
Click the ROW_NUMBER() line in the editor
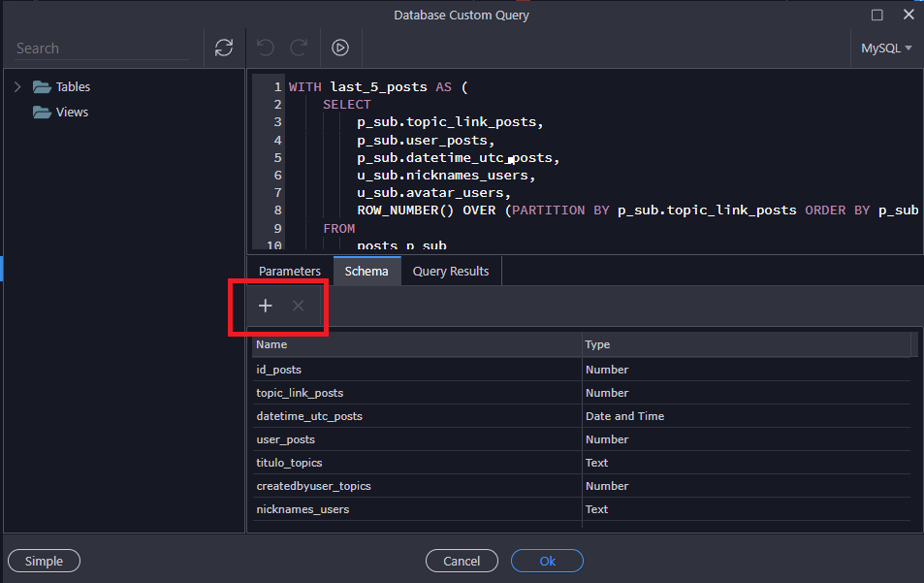(x=638, y=211)
